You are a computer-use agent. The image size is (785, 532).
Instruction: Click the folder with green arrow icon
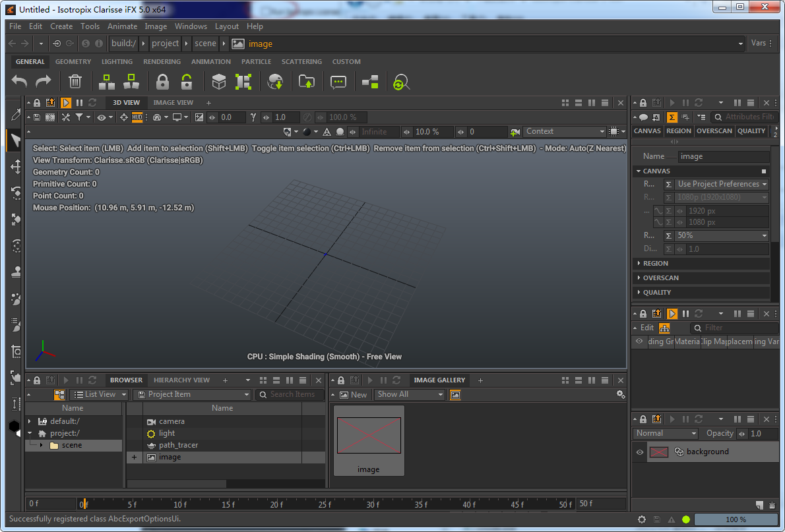tap(307, 82)
